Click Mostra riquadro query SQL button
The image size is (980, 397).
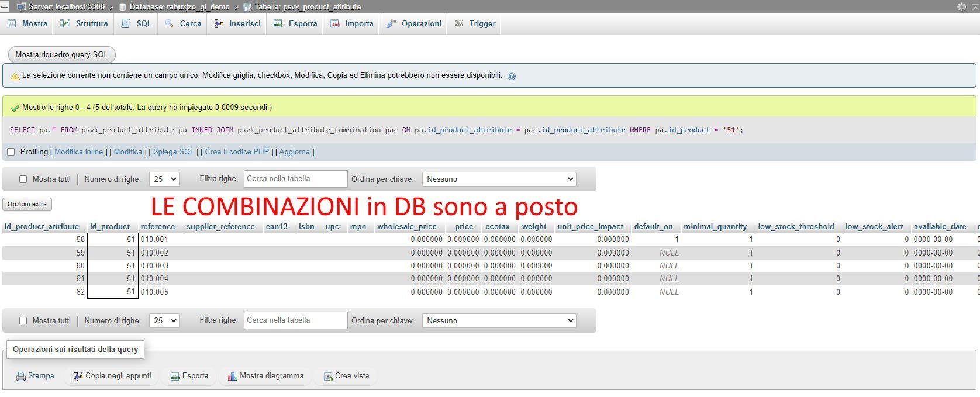[62, 54]
